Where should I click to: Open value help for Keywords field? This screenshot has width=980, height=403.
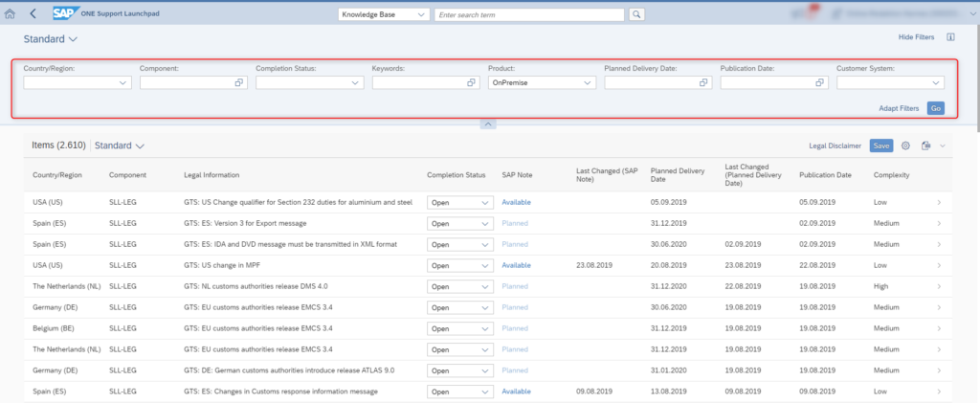tap(471, 83)
